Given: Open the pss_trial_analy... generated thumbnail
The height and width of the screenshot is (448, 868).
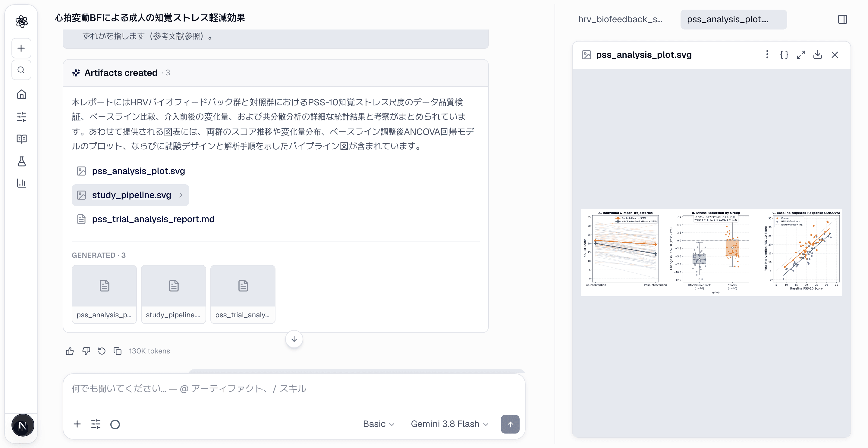Looking at the screenshot, I should click(243, 294).
